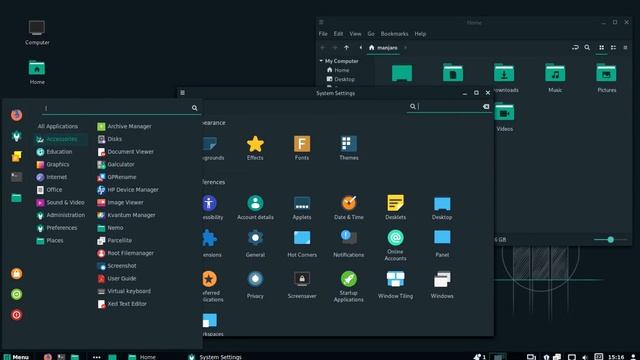Open Desklets settings
This screenshot has height=360, width=640.
pos(395,207)
